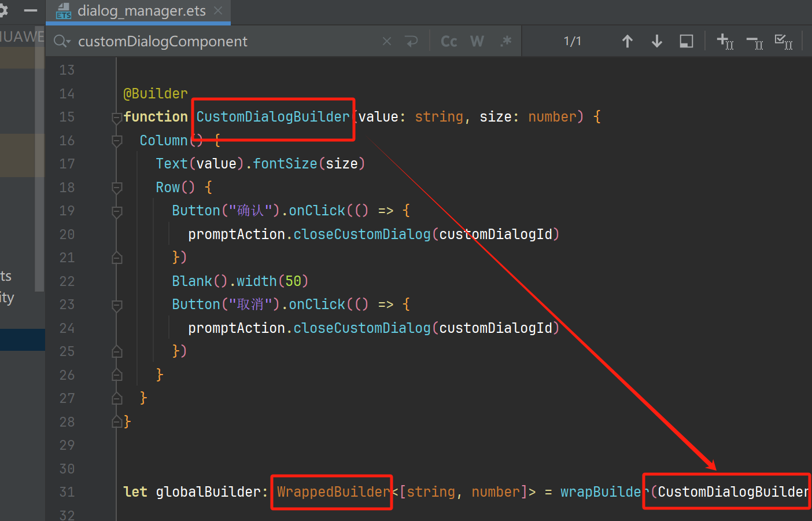812x521 pixels.
Task: Open search results in find window
Action: (686, 41)
